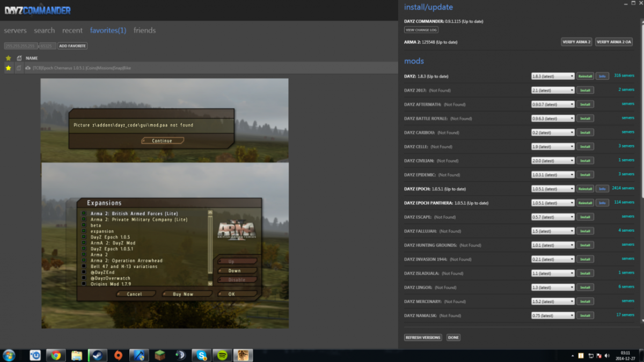The width and height of the screenshot is (644, 362).
Task: Toggle the beta expansion checkbox
Action: coord(84,225)
